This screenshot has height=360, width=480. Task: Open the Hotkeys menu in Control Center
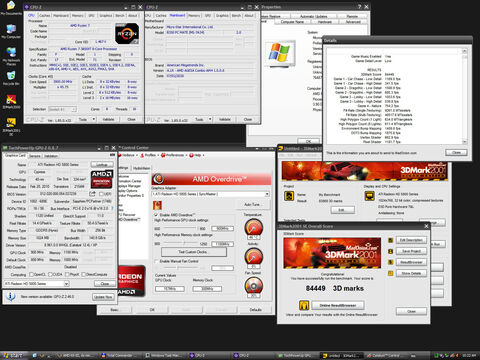coord(127,155)
